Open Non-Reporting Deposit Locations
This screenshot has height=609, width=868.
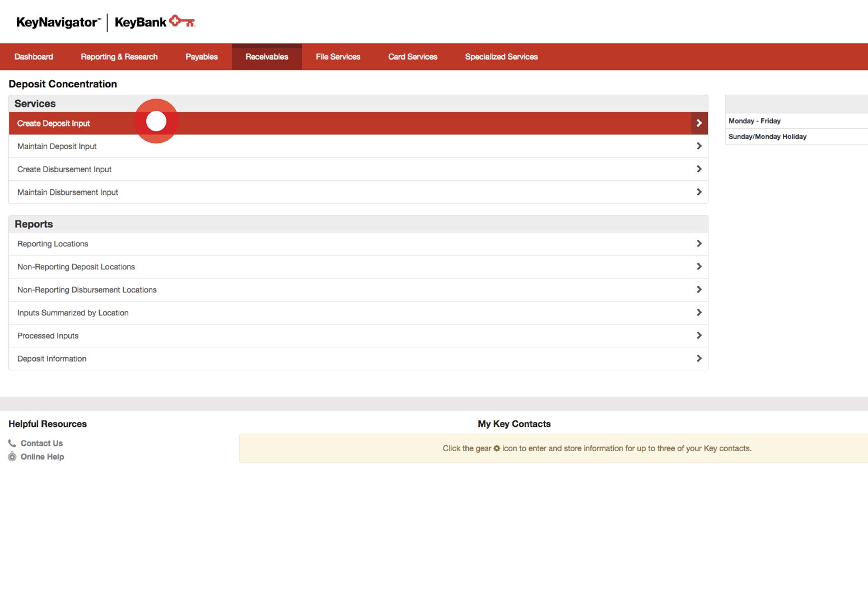[76, 266]
